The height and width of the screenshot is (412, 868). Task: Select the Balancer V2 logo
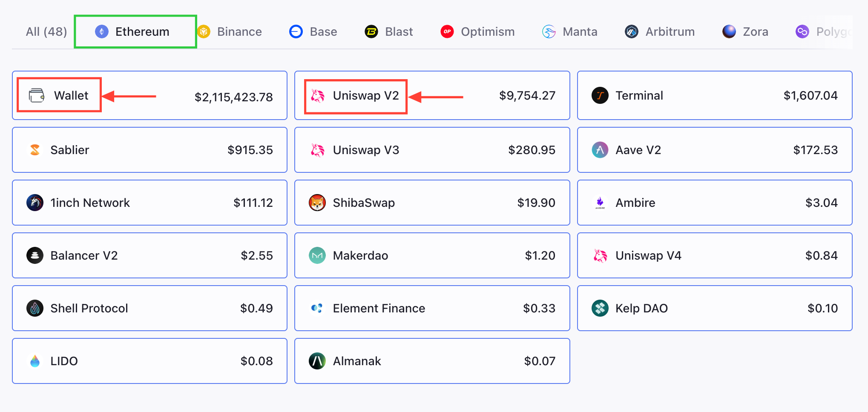(x=35, y=255)
